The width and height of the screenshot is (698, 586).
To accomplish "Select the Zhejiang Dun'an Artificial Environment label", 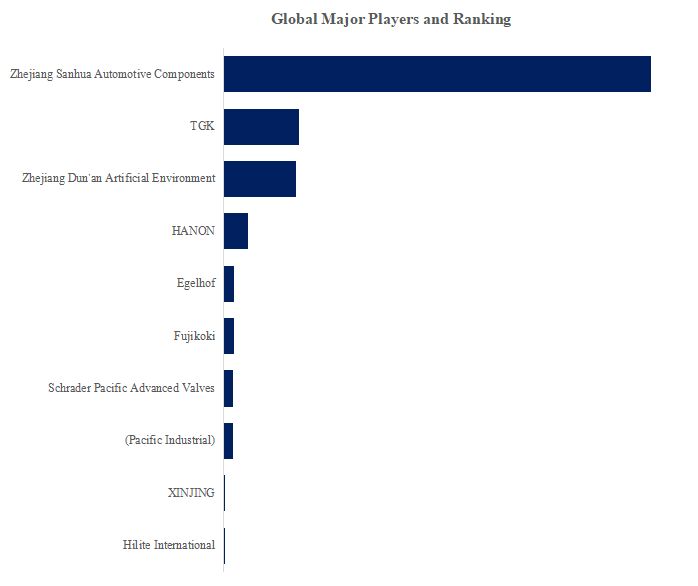I will [119, 178].
